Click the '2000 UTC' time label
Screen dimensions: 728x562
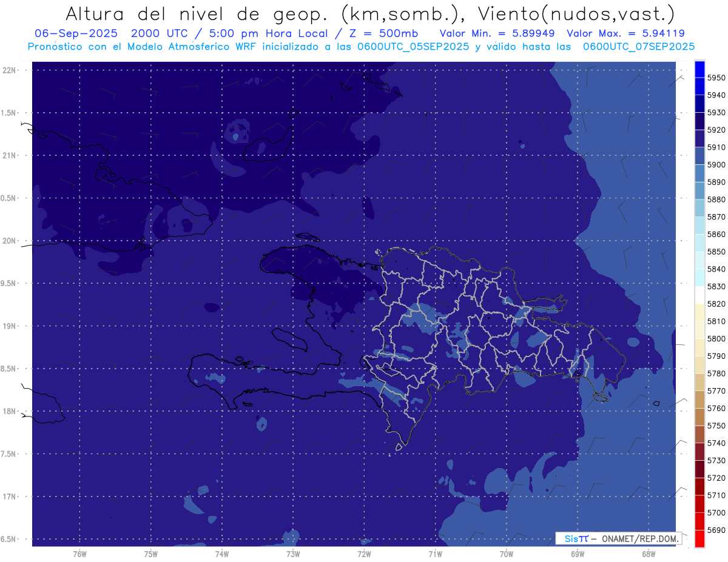[163, 33]
